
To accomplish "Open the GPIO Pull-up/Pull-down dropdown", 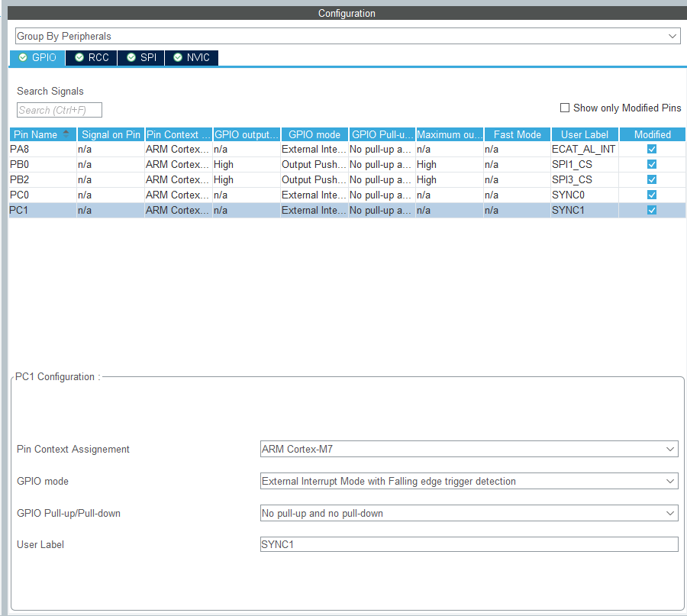I will [x=469, y=513].
